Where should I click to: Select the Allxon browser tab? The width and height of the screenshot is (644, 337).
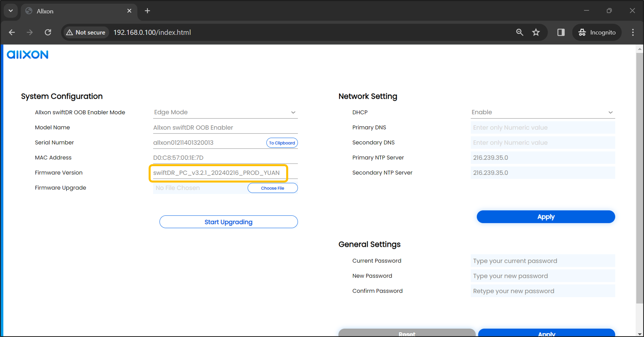coord(79,11)
